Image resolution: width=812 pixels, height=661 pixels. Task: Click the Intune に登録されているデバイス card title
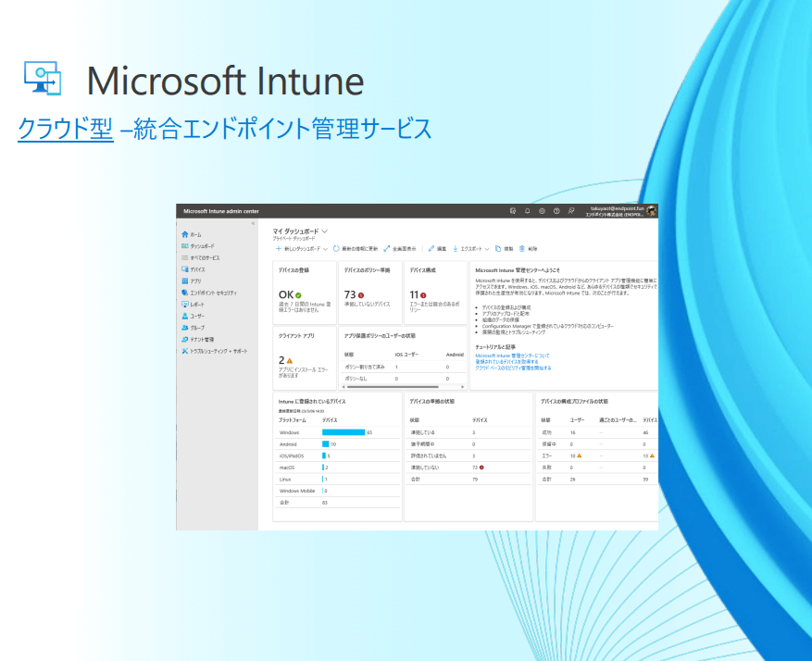pos(312,402)
